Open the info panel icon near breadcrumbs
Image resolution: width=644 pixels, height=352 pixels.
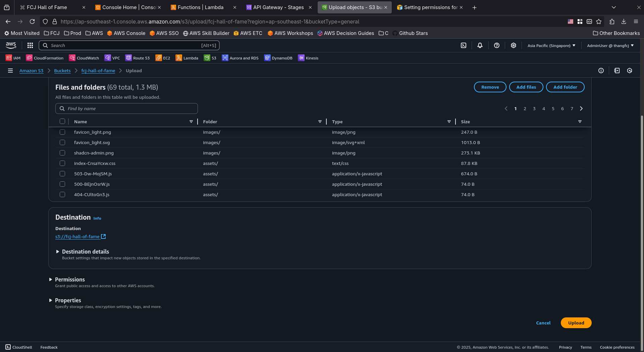tap(601, 71)
